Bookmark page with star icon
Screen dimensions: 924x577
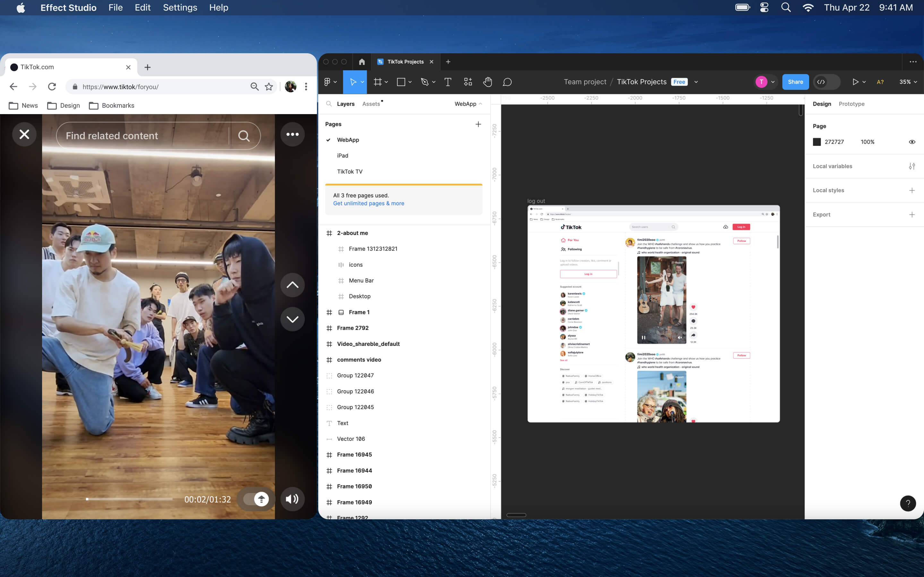[x=269, y=87]
